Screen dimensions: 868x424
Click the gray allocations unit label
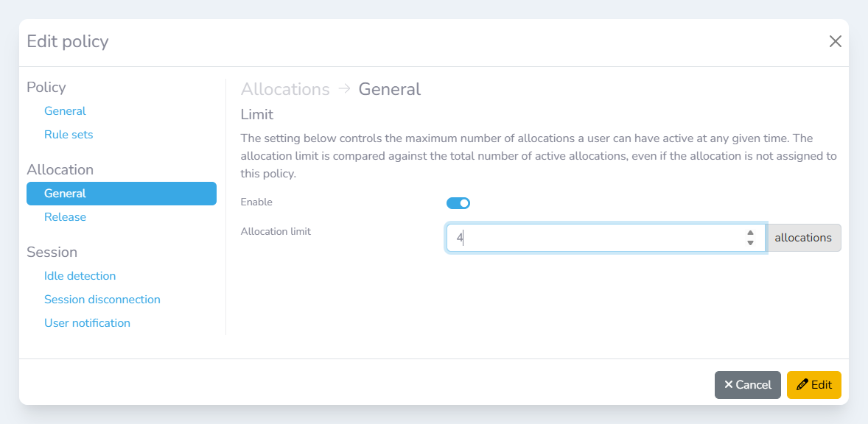pyautogui.click(x=803, y=238)
